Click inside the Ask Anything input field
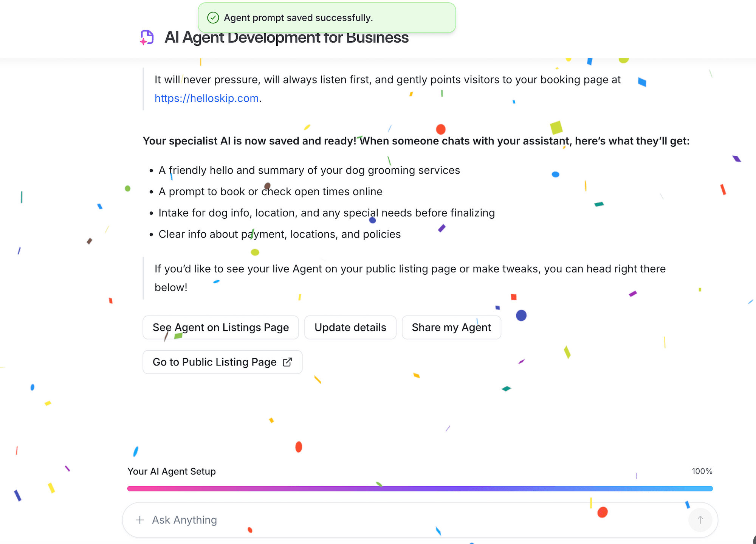Image resolution: width=756 pixels, height=544 pixels. coord(265,520)
